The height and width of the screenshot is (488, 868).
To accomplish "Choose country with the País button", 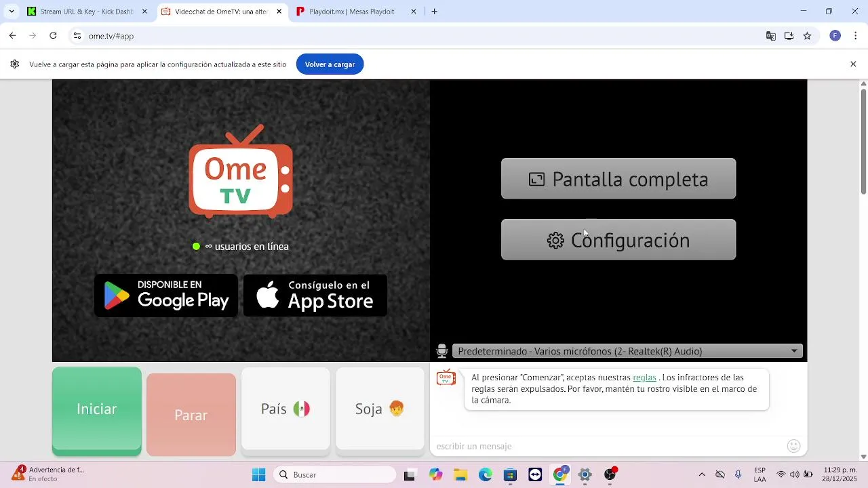I will click(x=285, y=409).
